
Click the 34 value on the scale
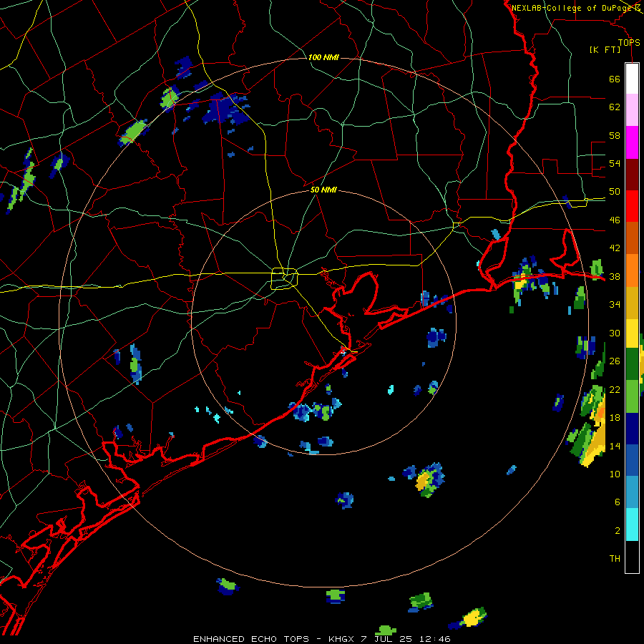click(x=615, y=305)
